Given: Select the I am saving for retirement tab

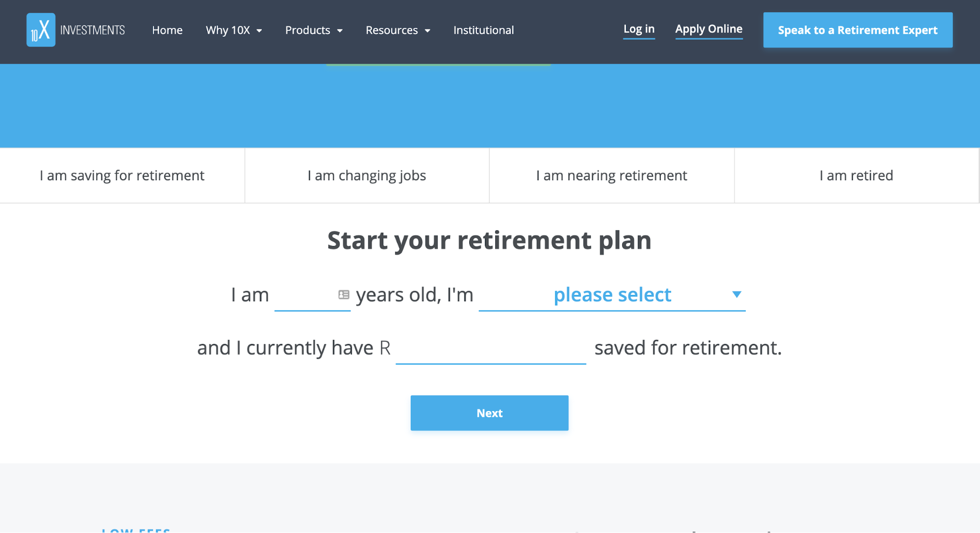Looking at the screenshot, I should point(122,175).
